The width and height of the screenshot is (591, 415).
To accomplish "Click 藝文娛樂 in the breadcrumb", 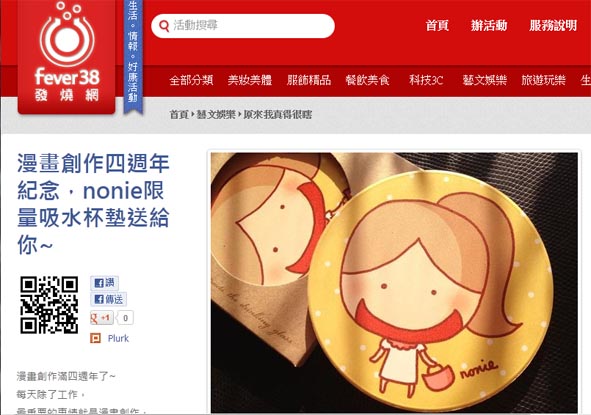I will [216, 114].
